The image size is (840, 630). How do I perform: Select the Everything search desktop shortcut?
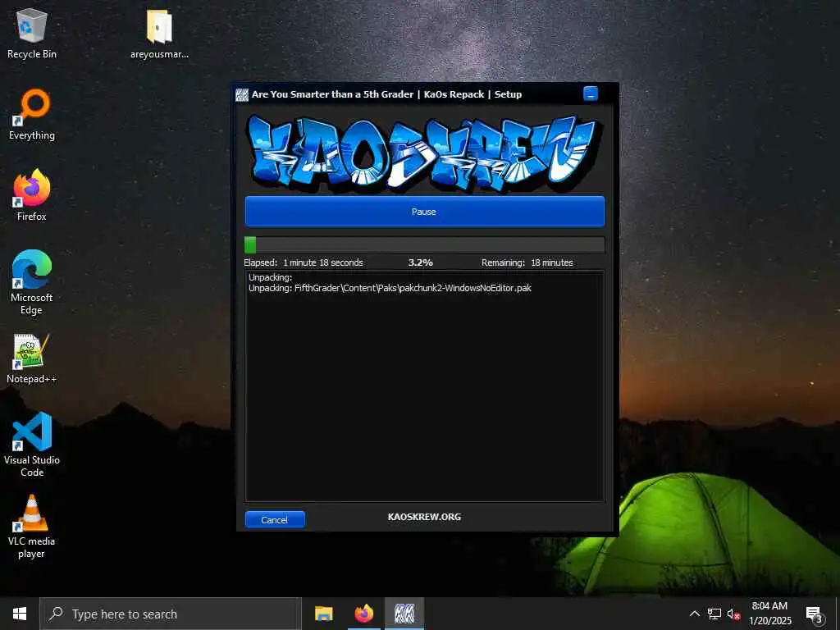[x=32, y=115]
